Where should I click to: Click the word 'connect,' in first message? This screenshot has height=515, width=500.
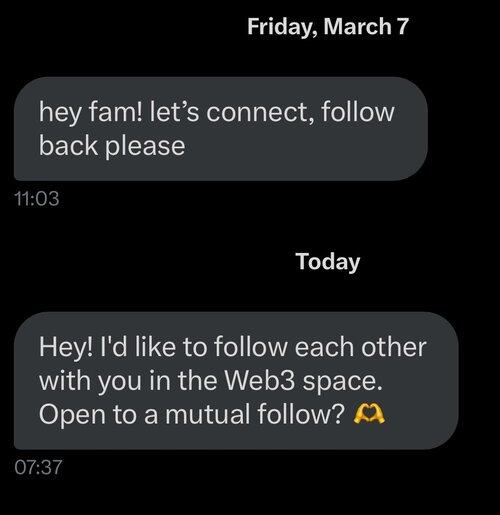260,112
